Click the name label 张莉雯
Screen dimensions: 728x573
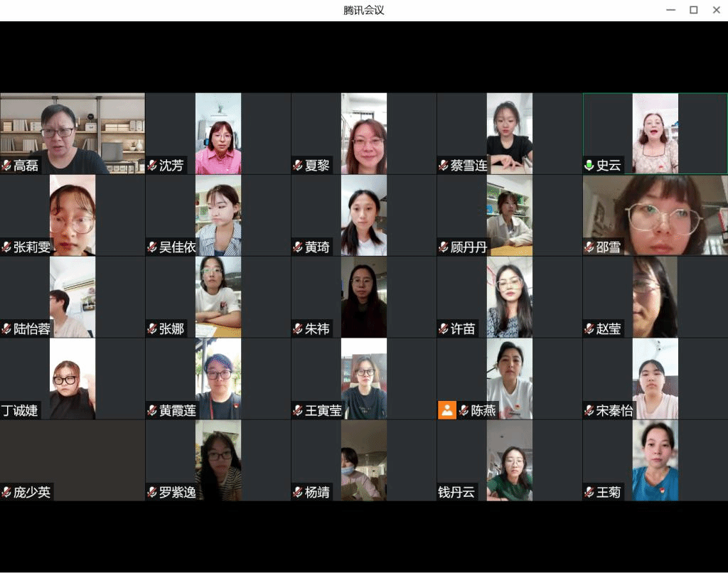pos(31,247)
